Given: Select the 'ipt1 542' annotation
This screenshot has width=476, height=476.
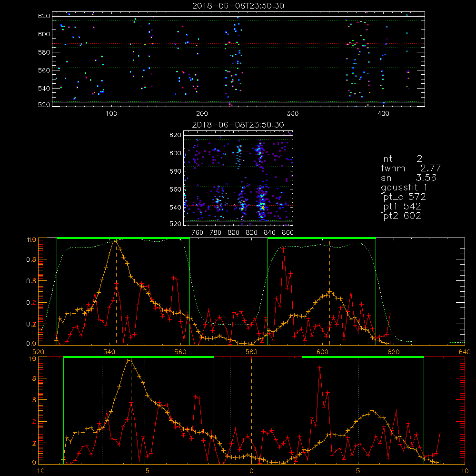Looking at the screenshot, I should click(x=401, y=207).
